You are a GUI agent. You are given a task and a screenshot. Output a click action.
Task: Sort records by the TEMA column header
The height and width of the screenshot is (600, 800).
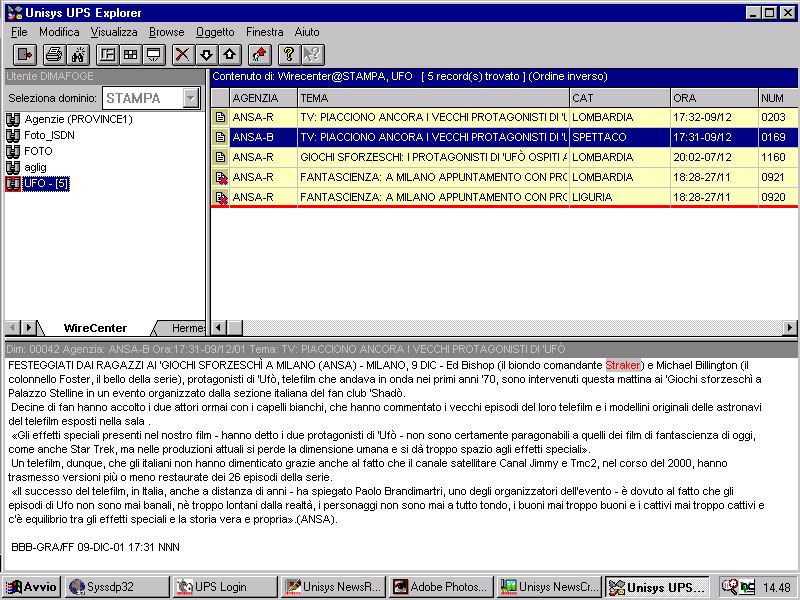433,98
